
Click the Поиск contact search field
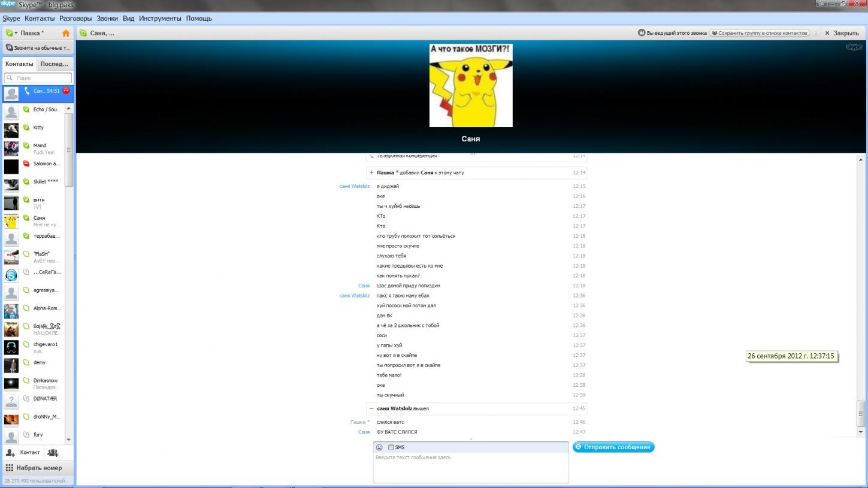click(x=38, y=78)
